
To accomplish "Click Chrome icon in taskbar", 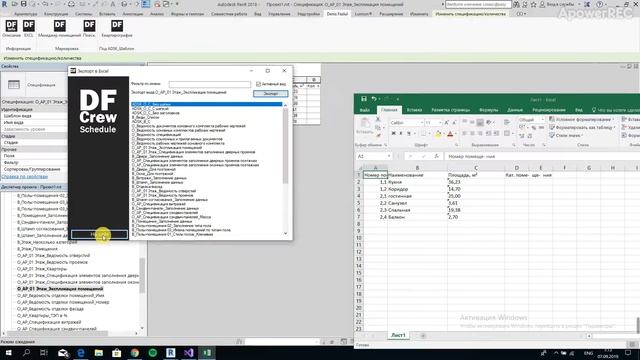I will (135, 353).
